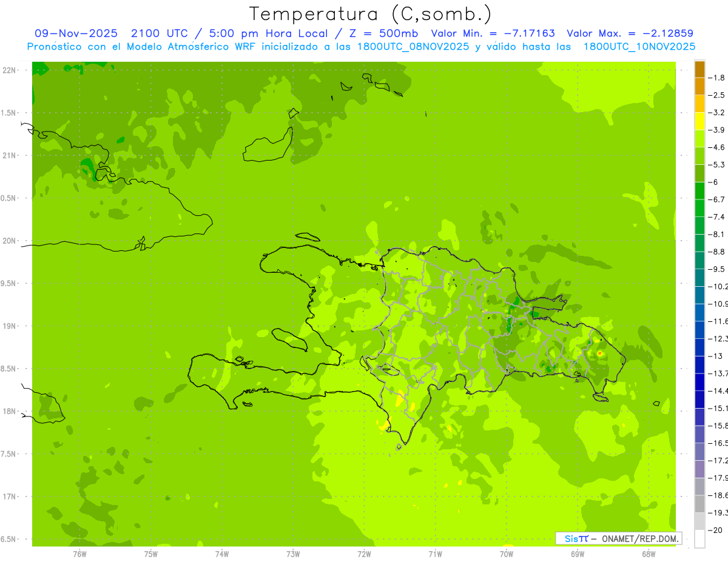The width and height of the screenshot is (728, 562).
Task: Pick the purple swatch between -17.2 and -17.9
Action: click(x=699, y=469)
